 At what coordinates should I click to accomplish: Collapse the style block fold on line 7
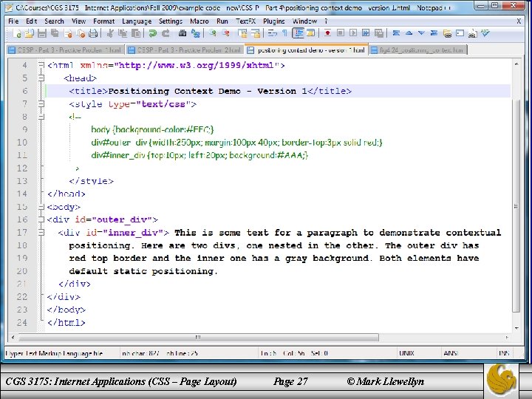point(41,103)
